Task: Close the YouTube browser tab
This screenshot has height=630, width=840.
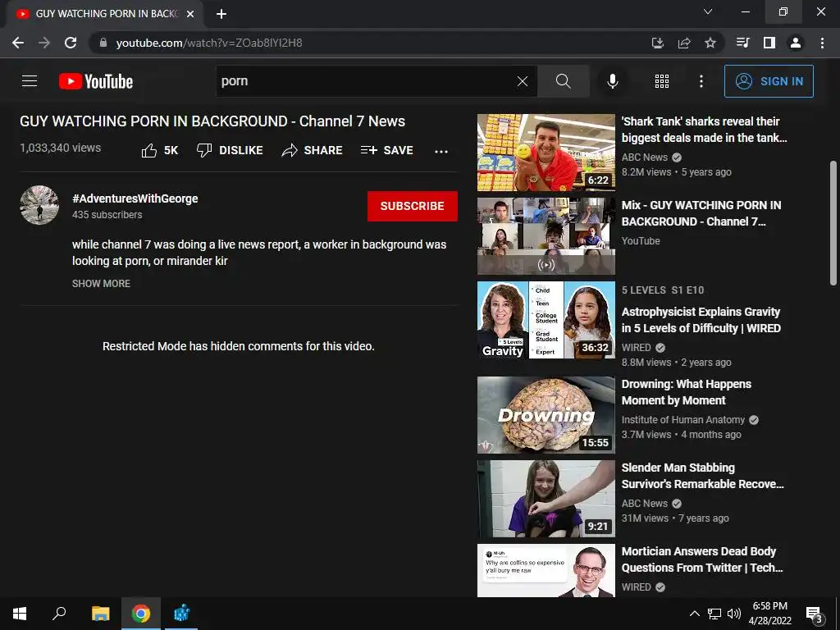Action: point(190,14)
